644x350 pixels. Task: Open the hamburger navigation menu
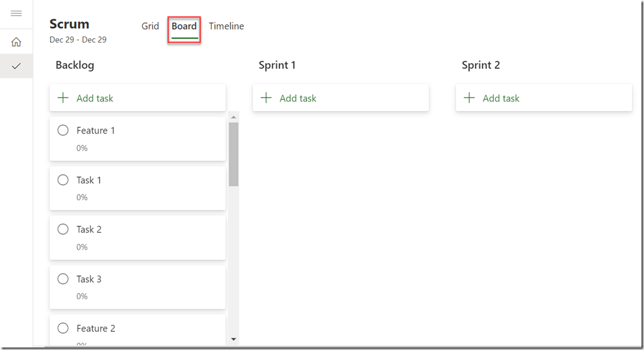(x=16, y=13)
